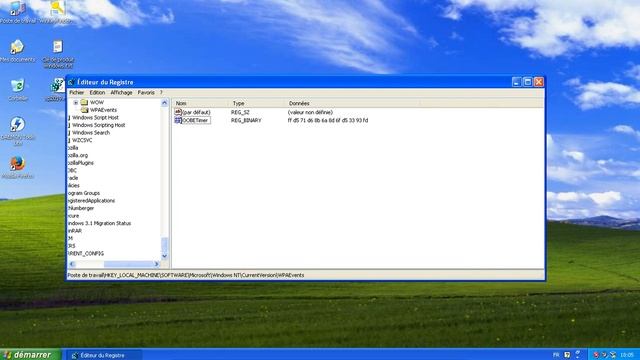Click the system tray clock
The width and height of the screenshot is (640, 360).
coord(627,355)
